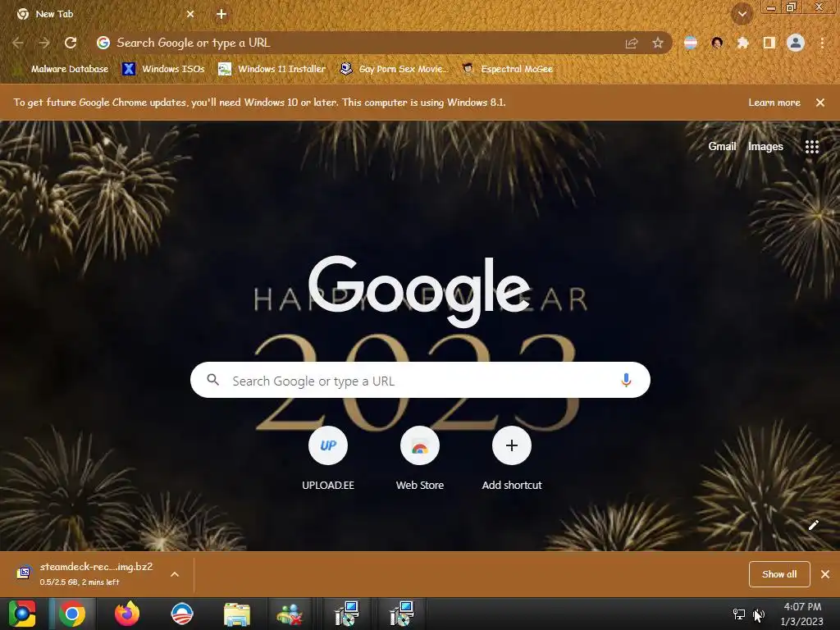840x630 pixels.
Task: Close the New Tab tab
Action: pyautogui.click(x=190, y=15)
